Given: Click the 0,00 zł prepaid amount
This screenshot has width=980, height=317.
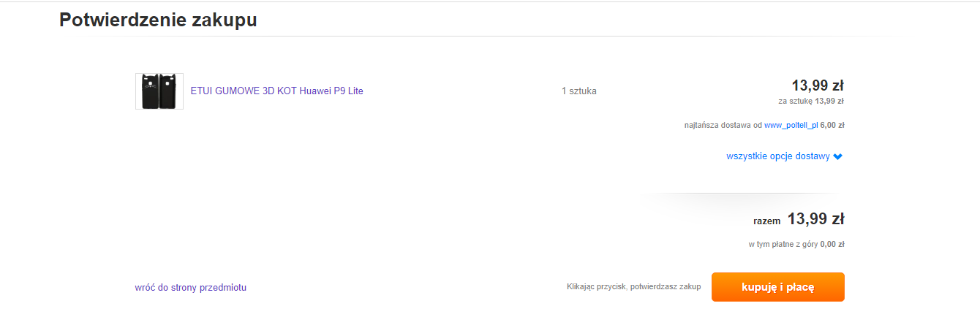Looking at the screenshot, I should [x=832, y=244].
